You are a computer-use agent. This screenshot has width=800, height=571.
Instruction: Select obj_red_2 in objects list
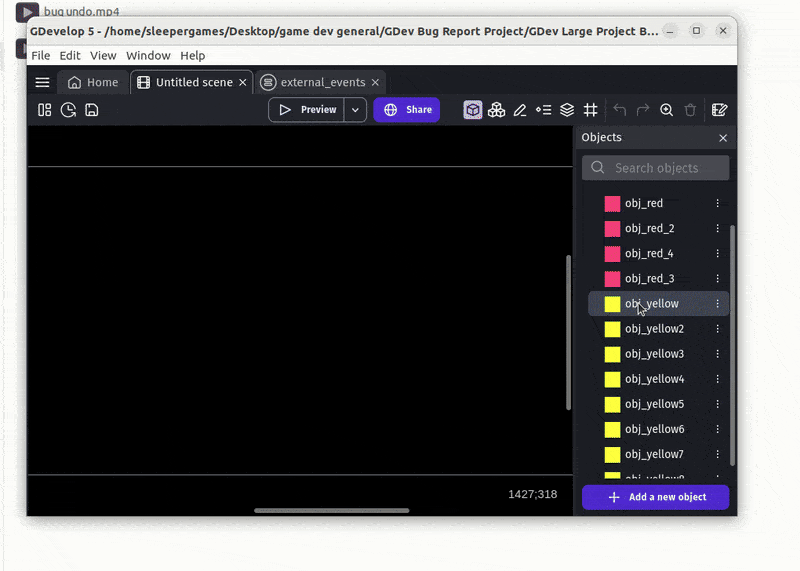click(659, 228)
